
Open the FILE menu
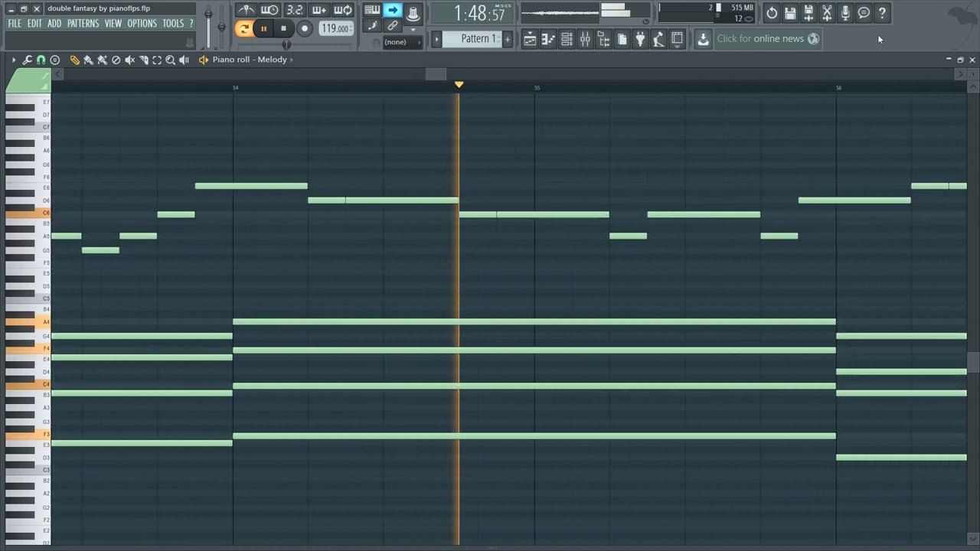click(15, 24)
